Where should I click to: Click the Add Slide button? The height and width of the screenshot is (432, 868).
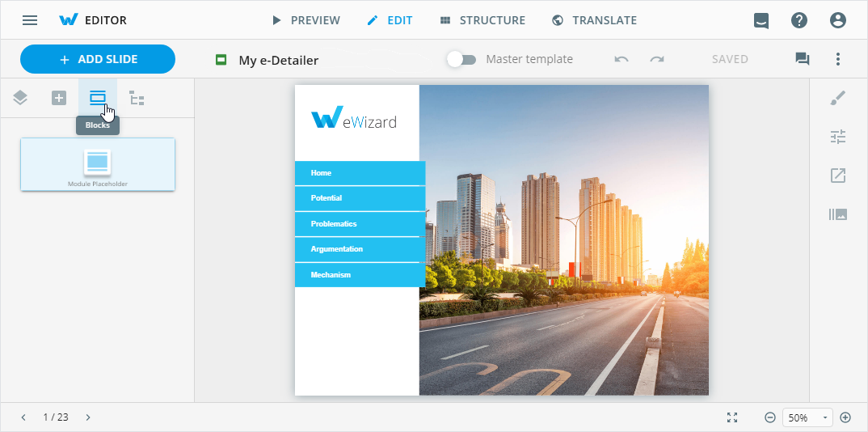pos(98,59)
